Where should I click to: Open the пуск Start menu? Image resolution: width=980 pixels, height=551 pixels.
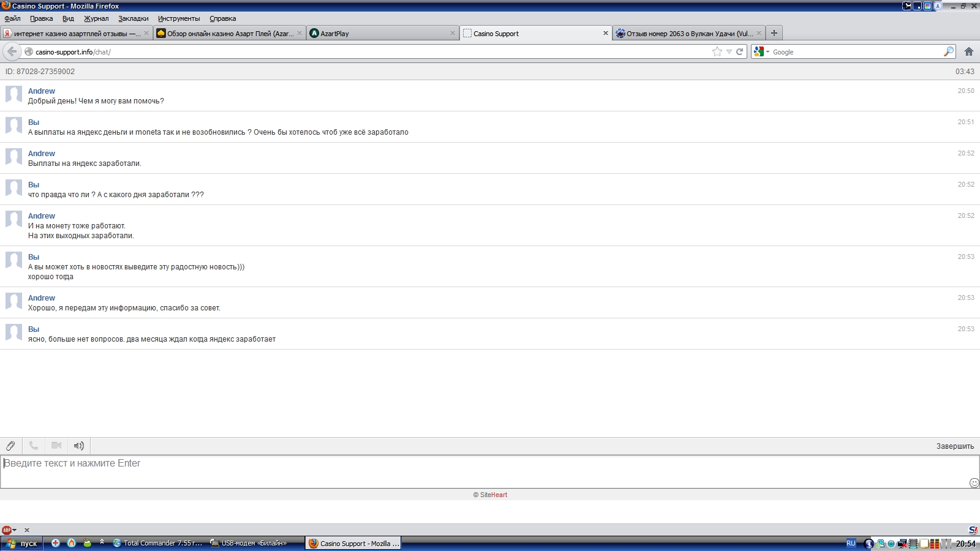[x=22, y=543]
